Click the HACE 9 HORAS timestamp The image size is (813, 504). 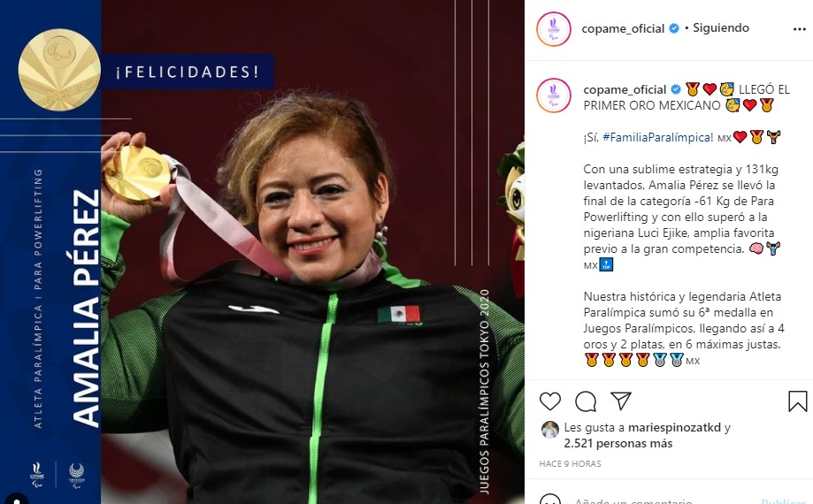pos(570,463)
